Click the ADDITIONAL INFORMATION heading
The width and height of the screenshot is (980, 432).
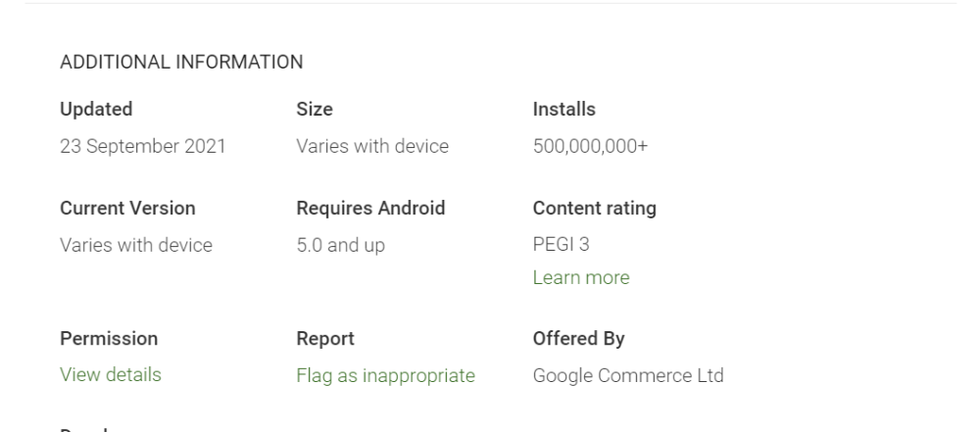pyautogui.click(x=181, y=62)
